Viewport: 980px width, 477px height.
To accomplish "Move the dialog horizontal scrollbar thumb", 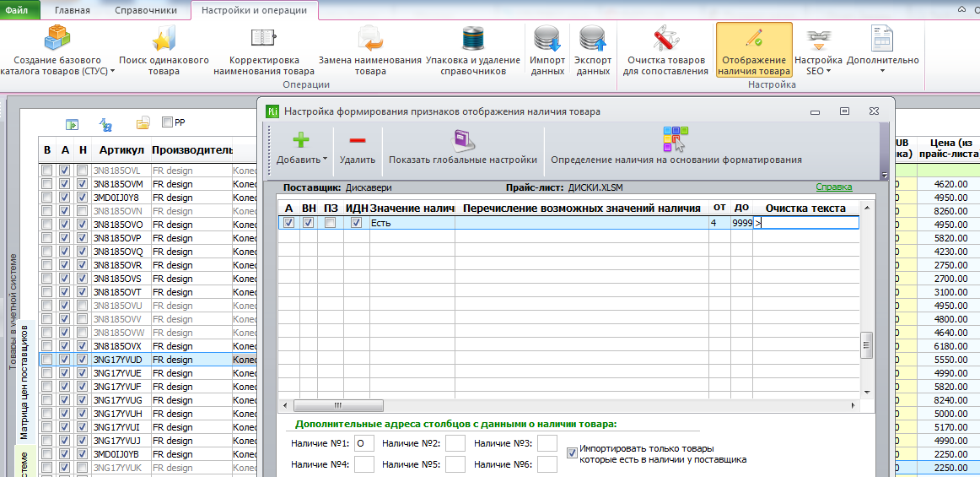I will 337,405.
